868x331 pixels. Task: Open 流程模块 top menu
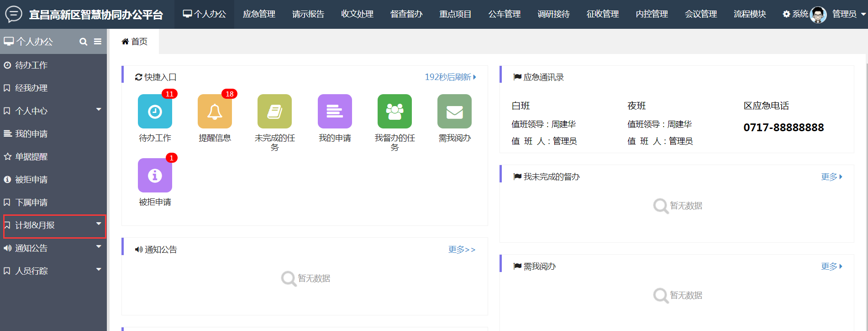(750, 14)
